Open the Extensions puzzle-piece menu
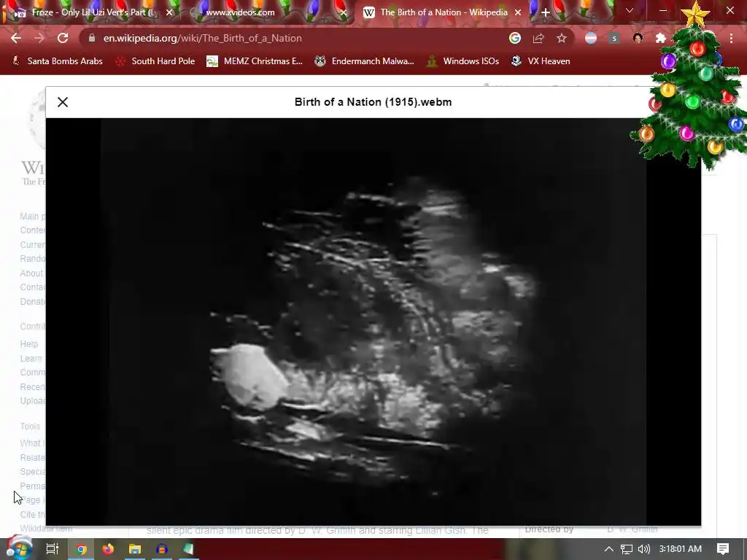The height and width of the screenshot is (560, 747). 660,38
